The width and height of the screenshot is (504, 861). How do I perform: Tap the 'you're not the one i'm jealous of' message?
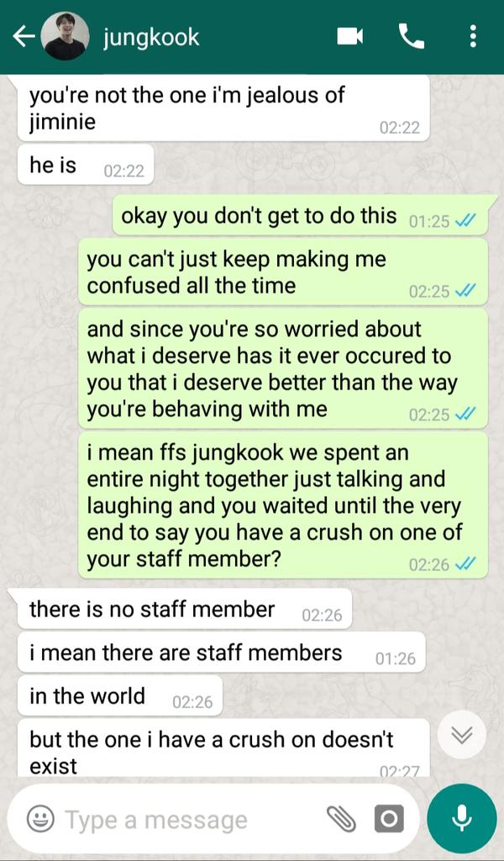click(223, 108)
